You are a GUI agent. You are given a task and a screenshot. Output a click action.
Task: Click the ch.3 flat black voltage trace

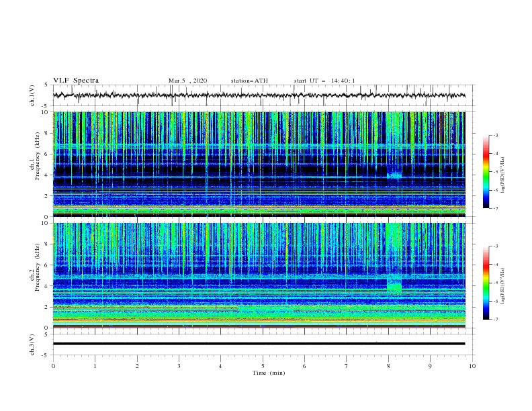point(259,344)
